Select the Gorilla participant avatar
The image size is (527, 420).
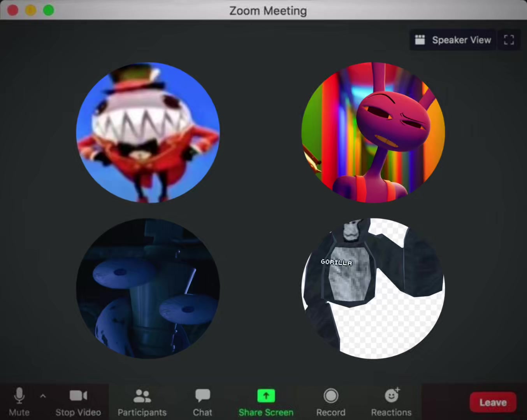pos(373,288)
